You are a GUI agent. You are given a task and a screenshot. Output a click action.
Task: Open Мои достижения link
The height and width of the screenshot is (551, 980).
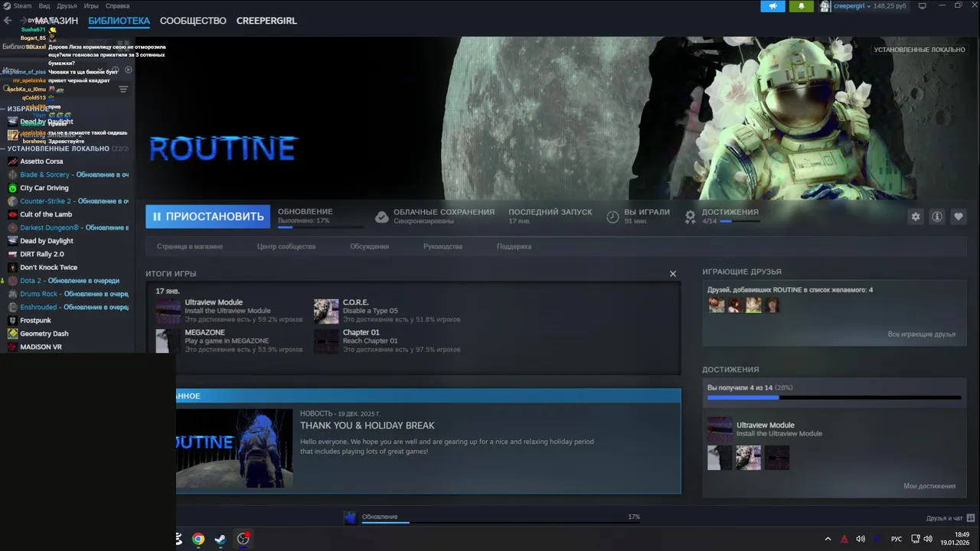pyautogui.click(x=929, y=486)
